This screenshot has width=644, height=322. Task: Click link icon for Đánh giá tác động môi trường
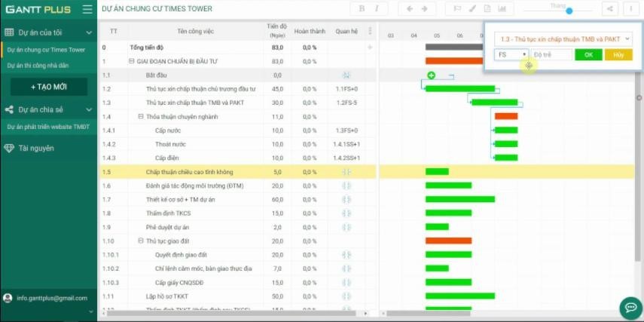tap(346, 186)
